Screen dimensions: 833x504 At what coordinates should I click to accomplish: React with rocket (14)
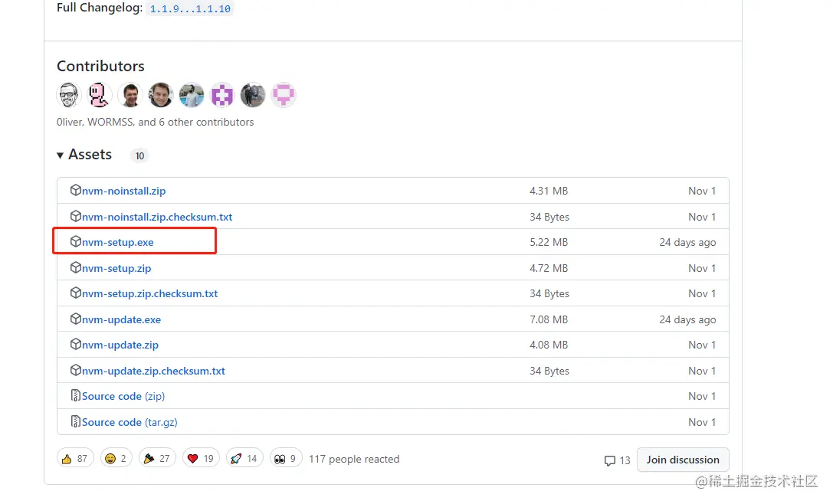coord(244,459)
